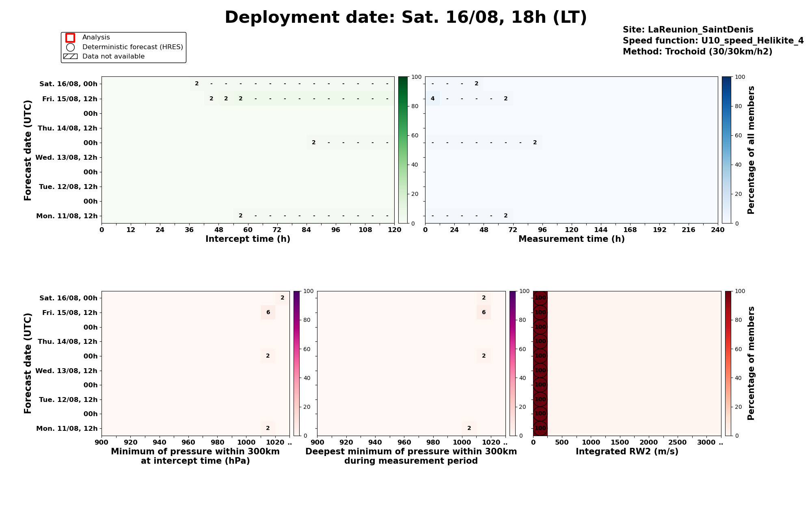Image resolution: width=812 pixels, height=508 pixels.
Task: Click value 2 in Mon. 11/08 row of deepest minimum plot
Action: [469, 428]
